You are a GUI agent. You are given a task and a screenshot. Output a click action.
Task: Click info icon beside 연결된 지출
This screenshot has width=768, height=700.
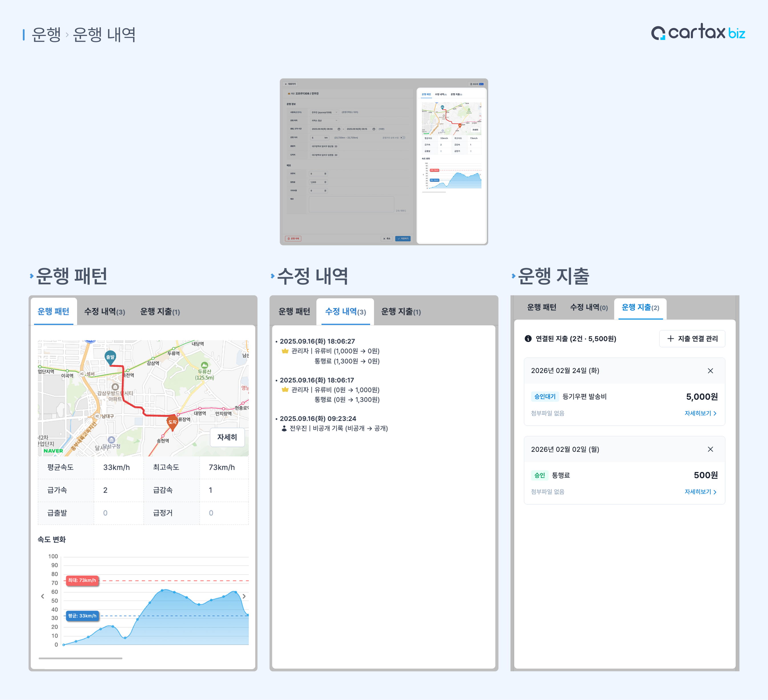click(528, 338)
